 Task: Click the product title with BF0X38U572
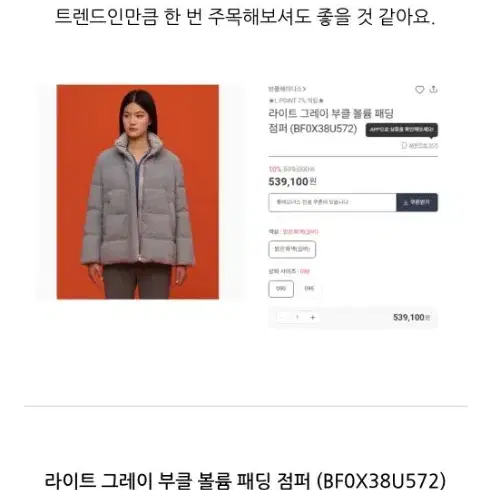331,121
